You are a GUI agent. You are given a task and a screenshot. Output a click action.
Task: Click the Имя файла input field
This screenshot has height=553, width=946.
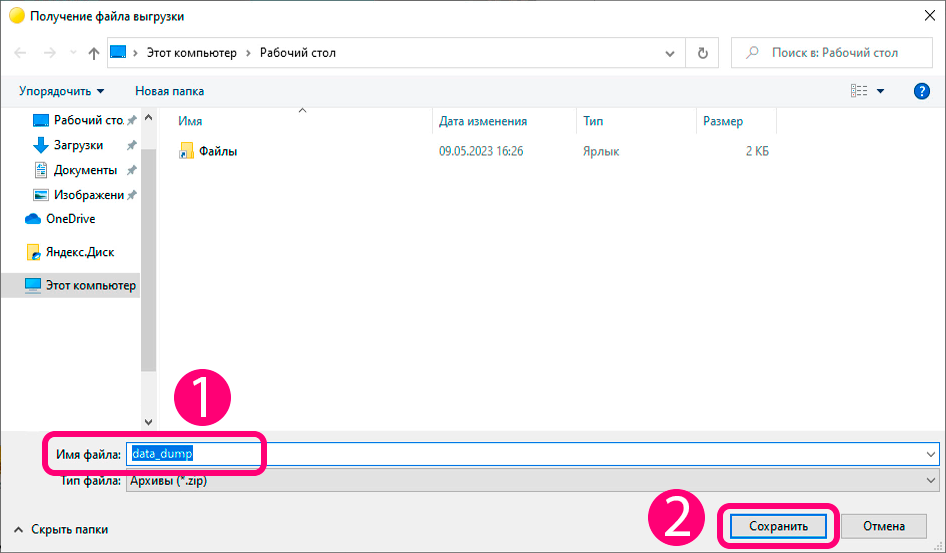click(x=532, y=454)
